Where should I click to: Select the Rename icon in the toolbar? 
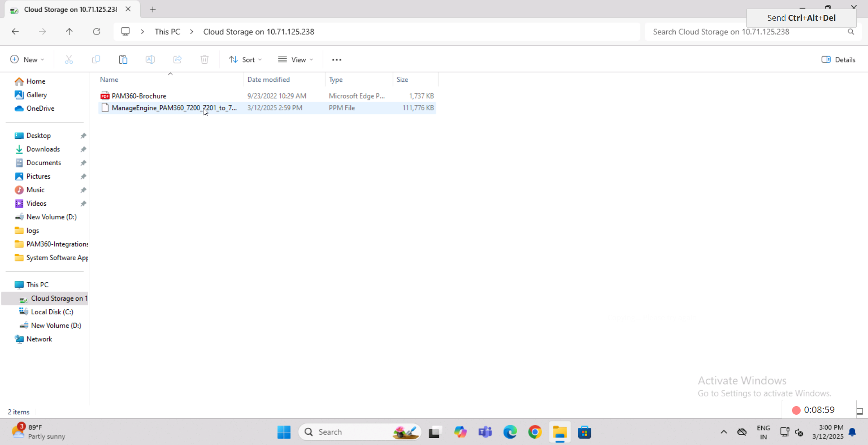tap(150, 59)
